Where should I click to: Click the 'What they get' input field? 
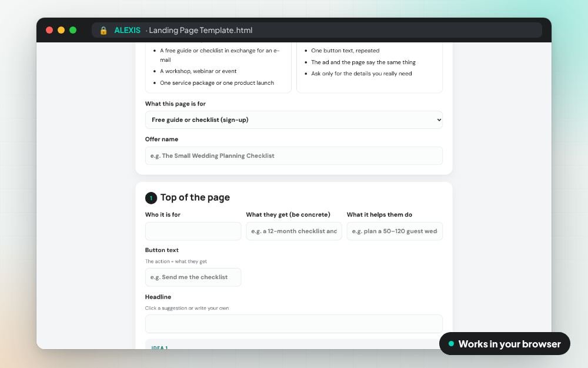tap(293, 231)
